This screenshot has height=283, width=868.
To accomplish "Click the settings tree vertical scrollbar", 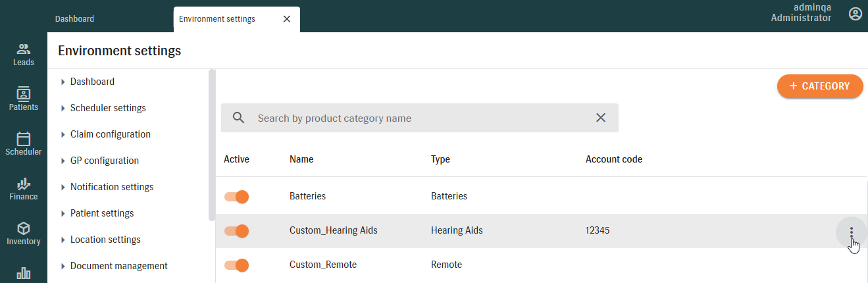I will pos(211,145).
